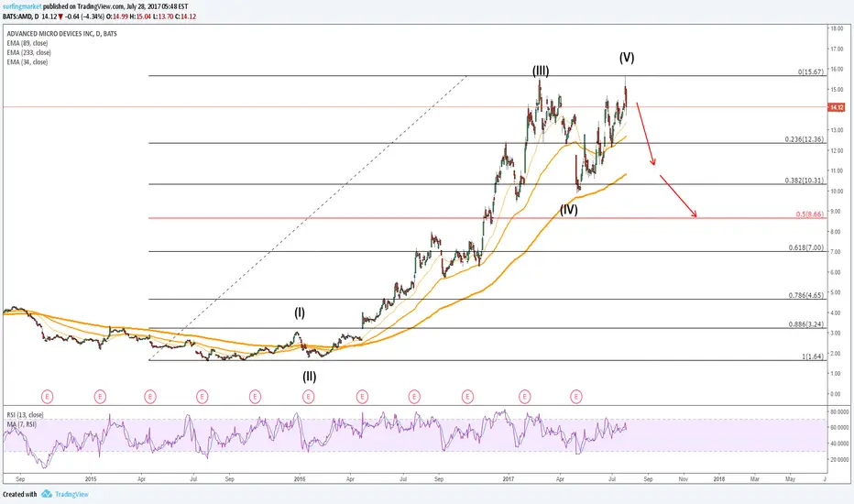The image size is (854, 504).
Task: Open the TradingView link beside Created with
Action: (x=71, y=494)
